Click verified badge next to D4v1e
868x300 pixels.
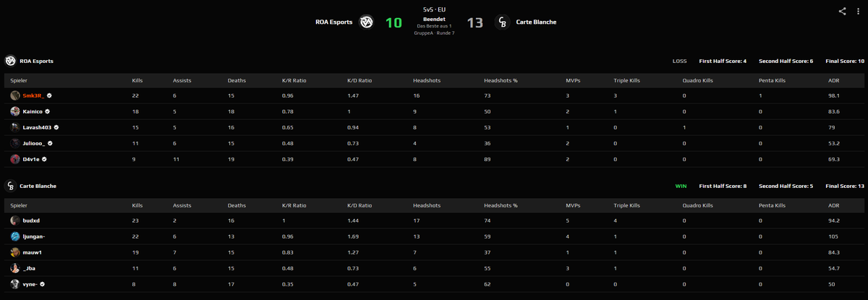point(44,159)
